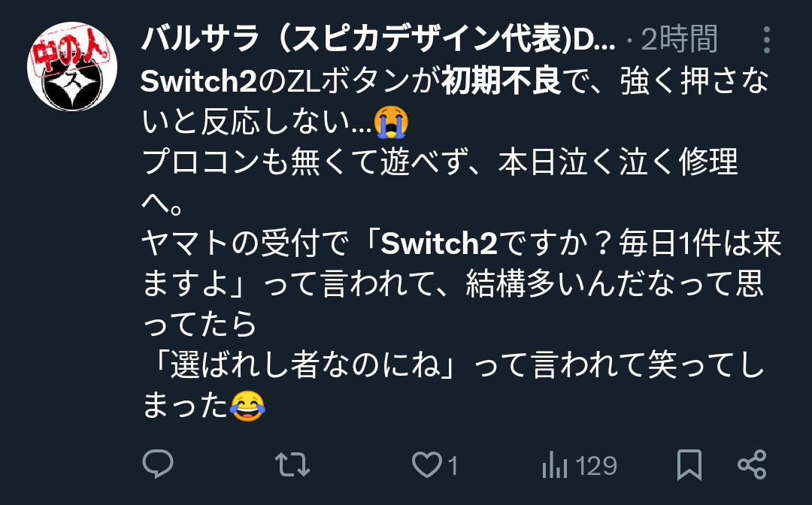Open the profile avatar with the 中の人 stamp
Screen dimensions: 812x505
(x=72, y=67)
